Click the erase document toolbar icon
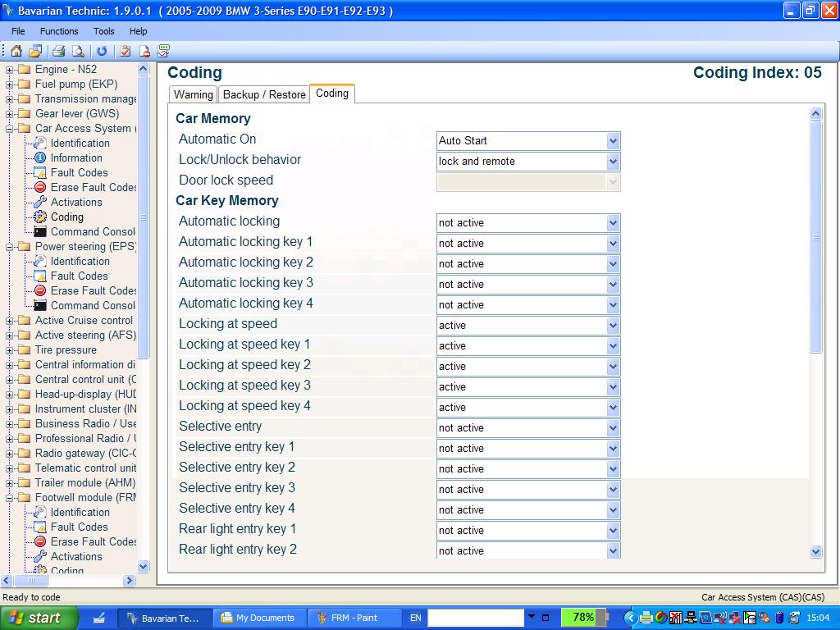The width and height of the screenshot is (840, 630). (x=144, y=51)
